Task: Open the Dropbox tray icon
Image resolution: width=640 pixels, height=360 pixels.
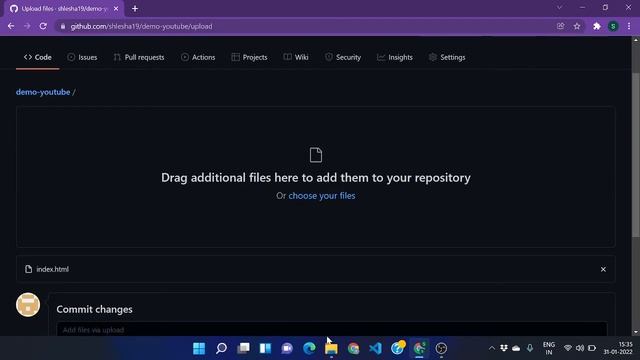Action: [504, 348]
